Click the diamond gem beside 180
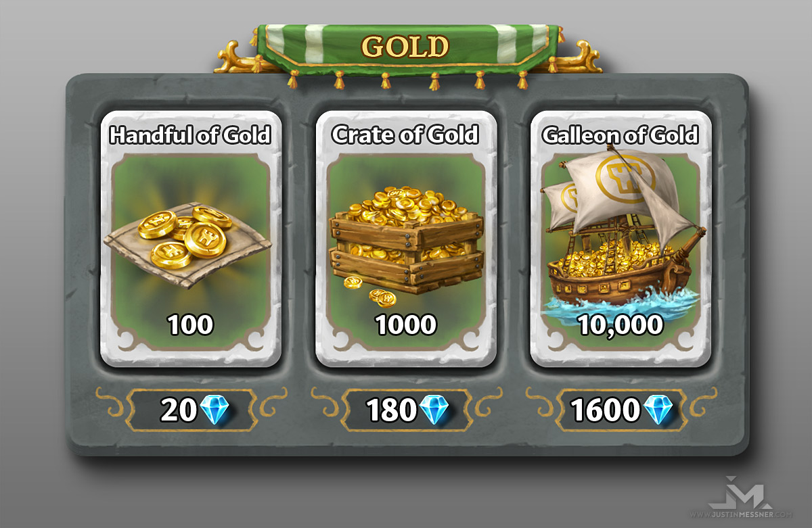812x528 pixels. (432, 410)
